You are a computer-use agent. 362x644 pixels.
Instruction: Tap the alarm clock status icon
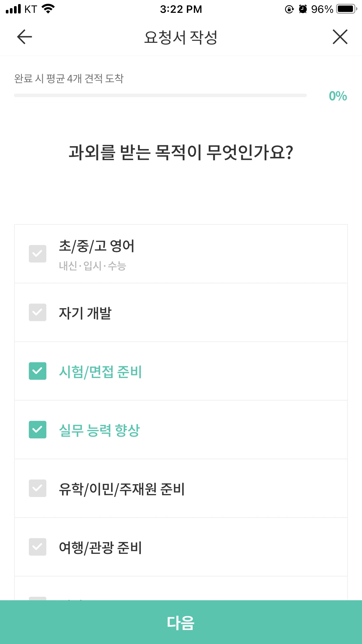coord(303,9)
